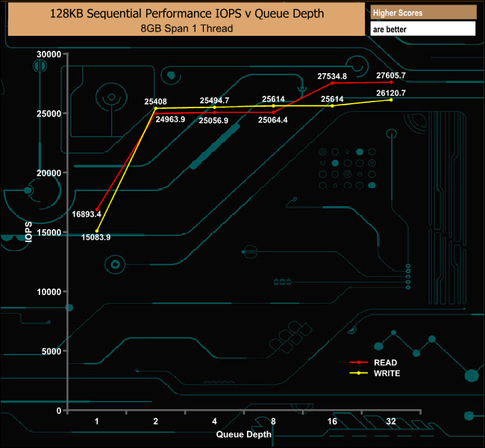Click the y-axis tick label 25000
This screenshot has height=448, width=485.
coord(48,113)
